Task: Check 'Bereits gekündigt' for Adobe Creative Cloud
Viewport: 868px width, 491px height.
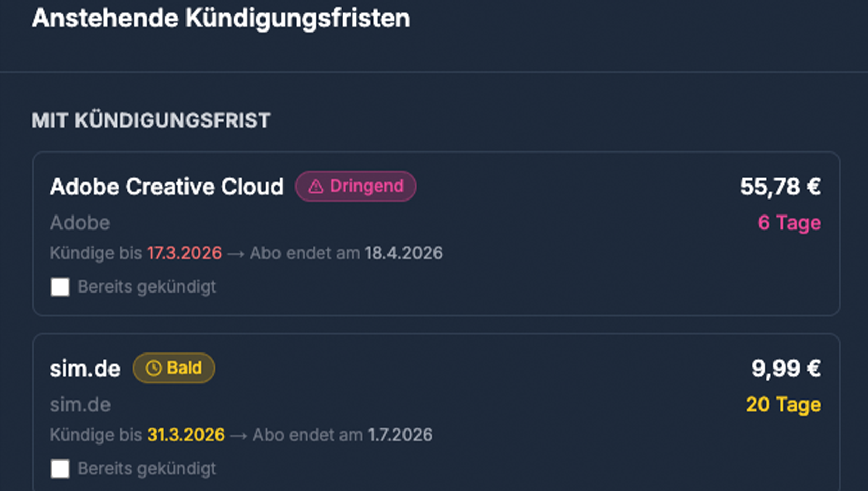Action: (60, 287)
